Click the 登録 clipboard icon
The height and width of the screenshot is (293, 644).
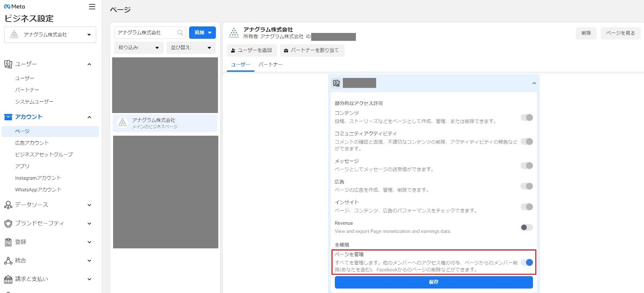pyautogui.click(x=8, y=242)
